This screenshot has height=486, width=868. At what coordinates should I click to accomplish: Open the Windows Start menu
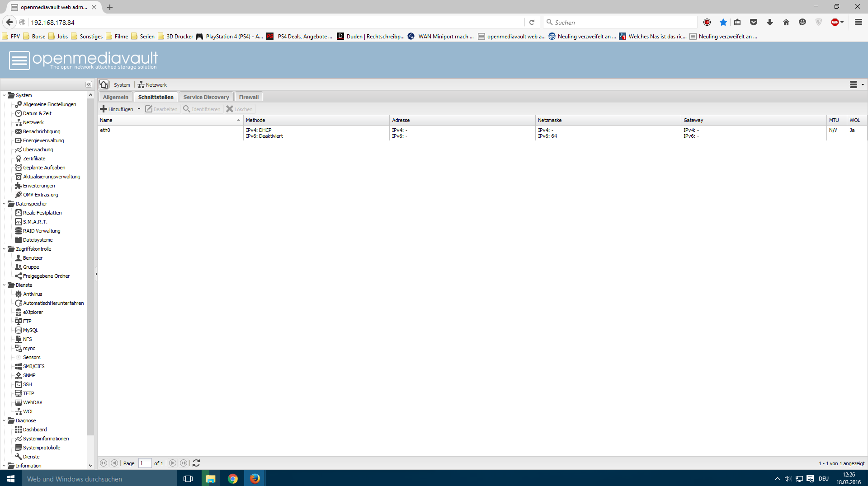[x=11, y=479]
